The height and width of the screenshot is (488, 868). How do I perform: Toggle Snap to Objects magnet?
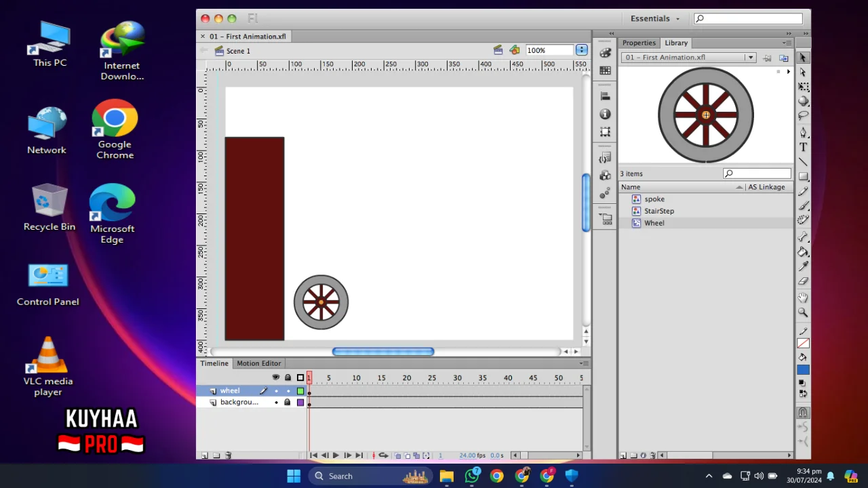pos(803,412)
